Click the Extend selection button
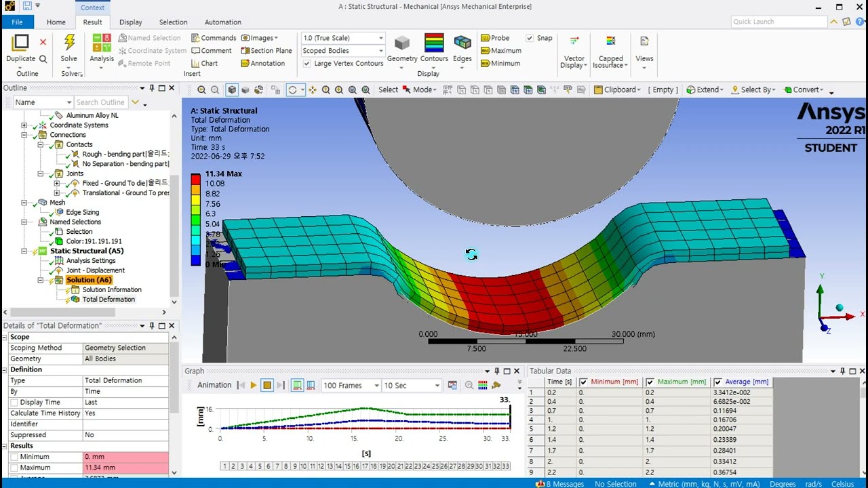 coord(705,89)
